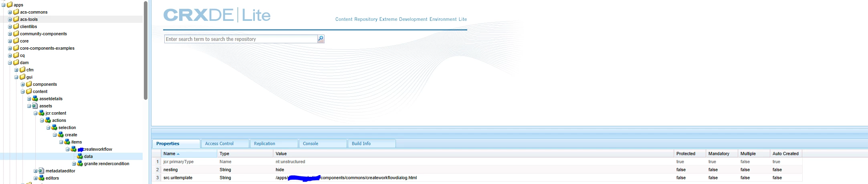Open the Build Info tab
Screen dimensions: 868x184
pos(371,144)
